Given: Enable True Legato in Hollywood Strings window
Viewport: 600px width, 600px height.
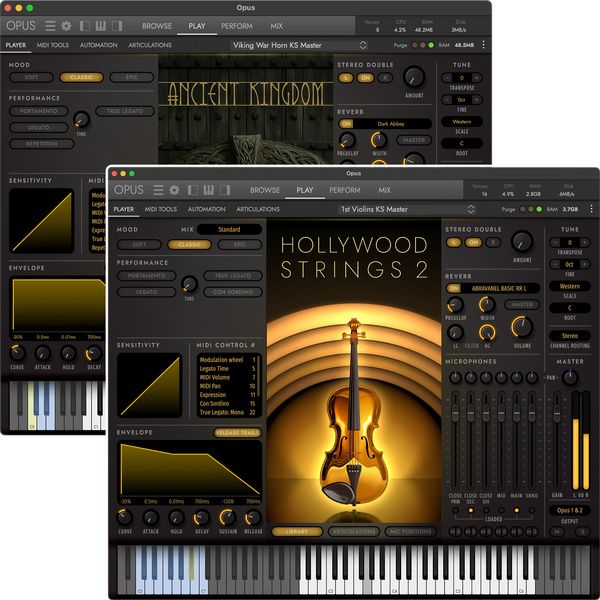Looking at the screenshot, I should click(233, 276).
